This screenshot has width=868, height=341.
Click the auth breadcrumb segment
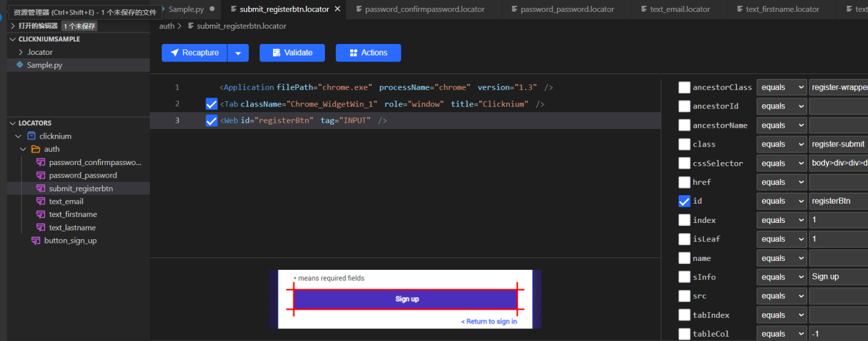[x=167, y=26]
